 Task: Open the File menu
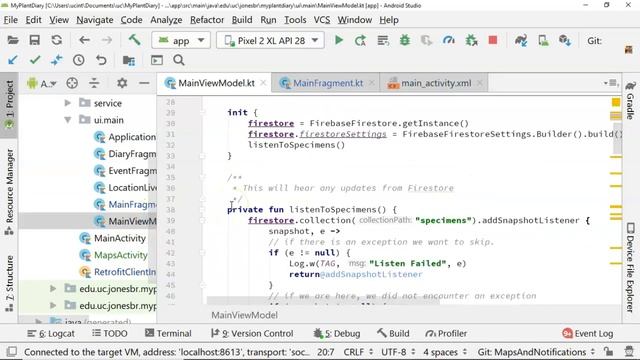tap(11, 20)
